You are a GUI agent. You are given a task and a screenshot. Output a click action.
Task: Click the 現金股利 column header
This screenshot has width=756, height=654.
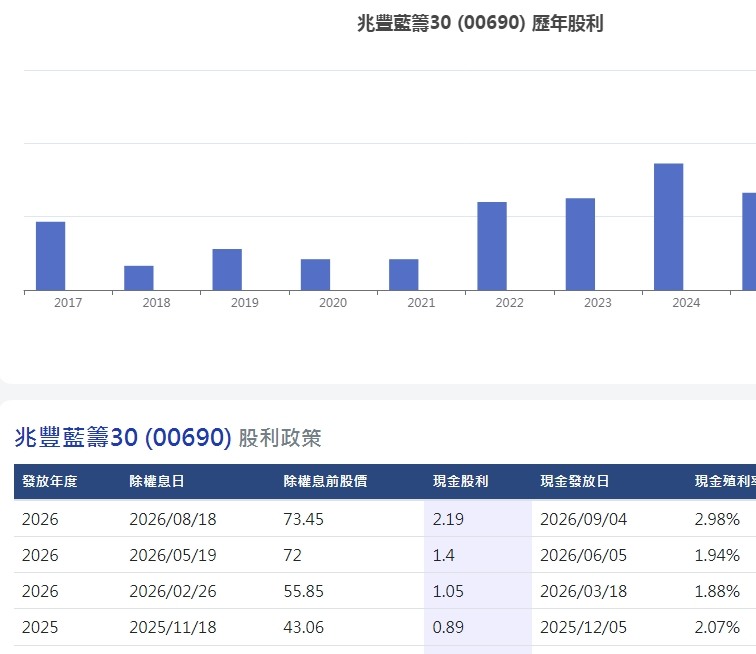460,481
